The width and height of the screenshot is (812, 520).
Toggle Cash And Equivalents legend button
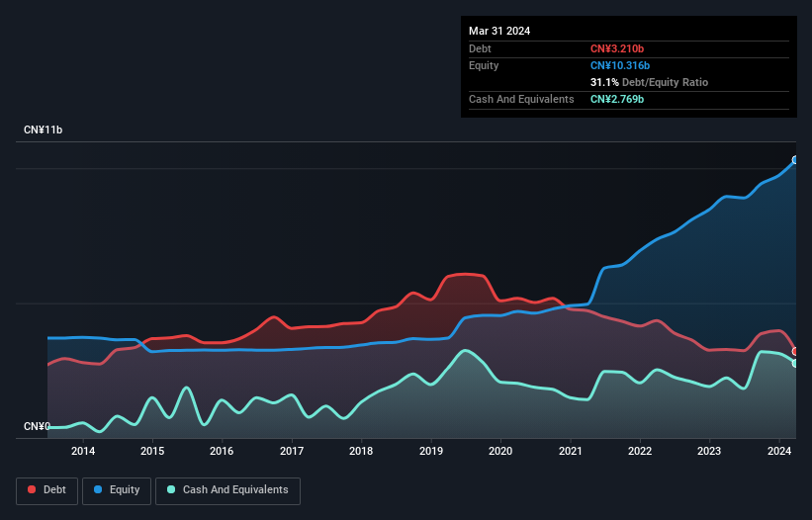pos(227,490)
